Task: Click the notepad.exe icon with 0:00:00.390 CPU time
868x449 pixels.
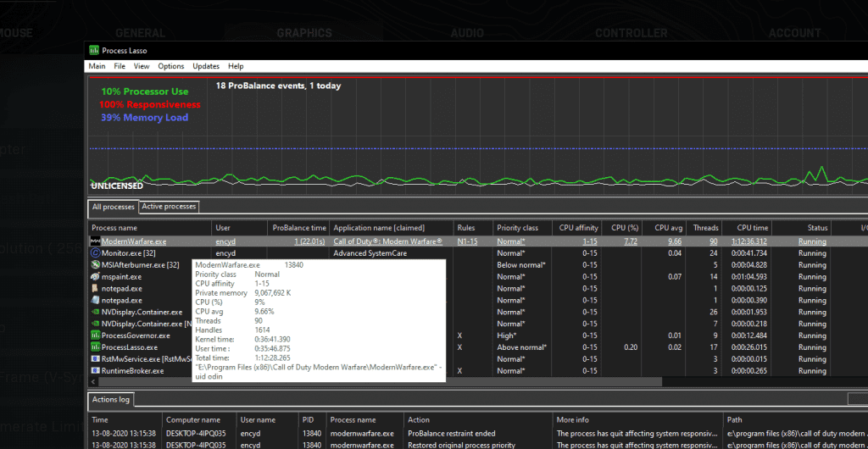Action: click(x=95, y=300)
